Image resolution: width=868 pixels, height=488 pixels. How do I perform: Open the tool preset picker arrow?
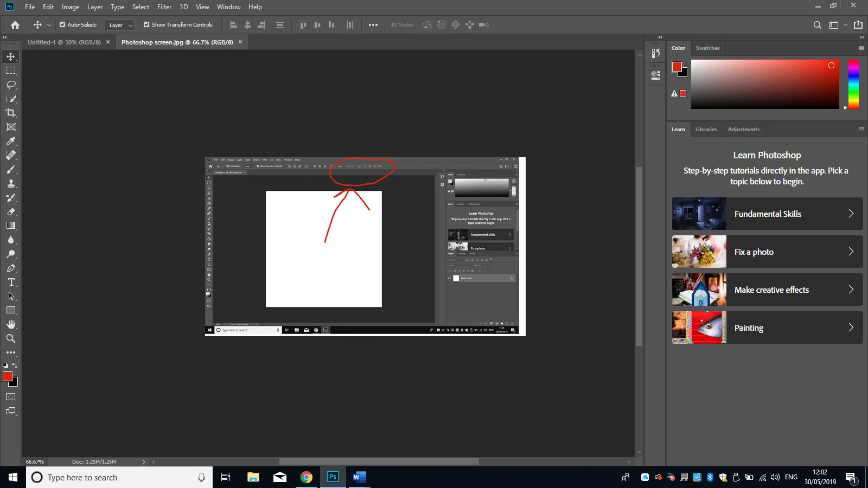click(x=49, y=25)
